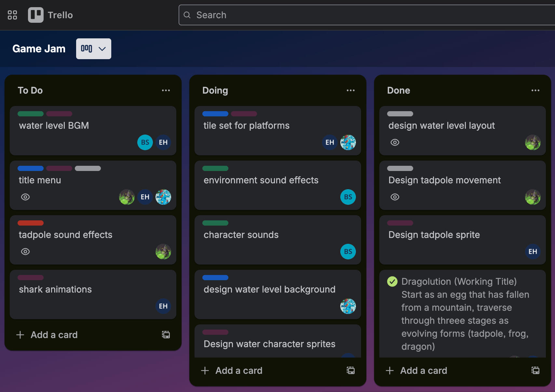Open the board view switcher dropdown
Image resolution: width=555 pixels, height=392 pixels.
click(x=94, y=49)
